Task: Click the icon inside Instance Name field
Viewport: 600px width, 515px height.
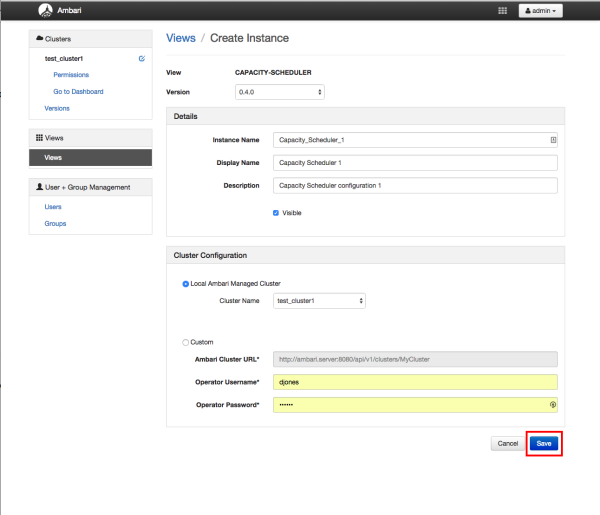Action: coord(553,140)
